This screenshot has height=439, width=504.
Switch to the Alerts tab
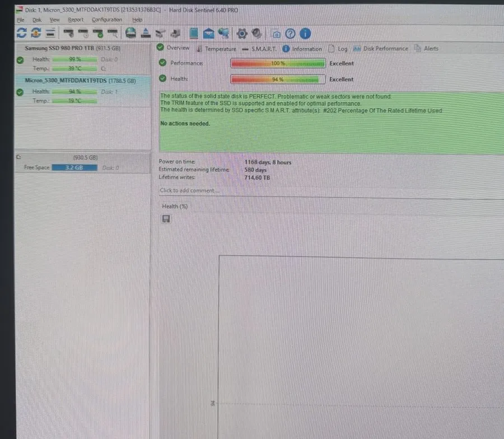426,49
